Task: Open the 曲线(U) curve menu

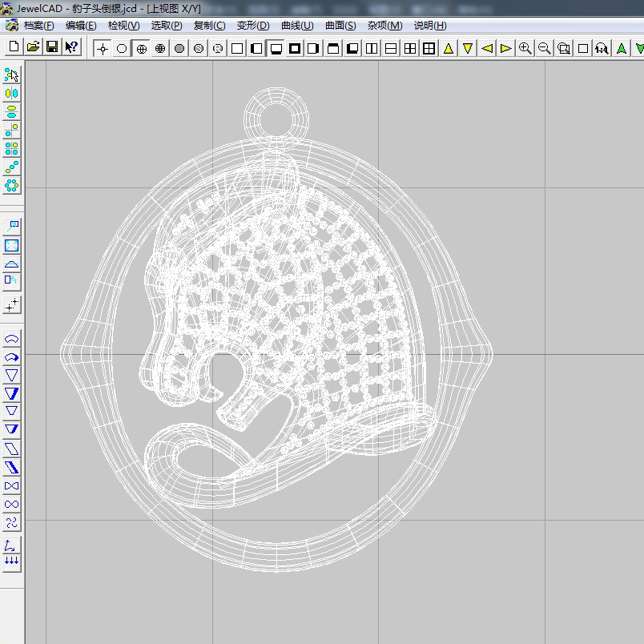Action: [297, 26]
